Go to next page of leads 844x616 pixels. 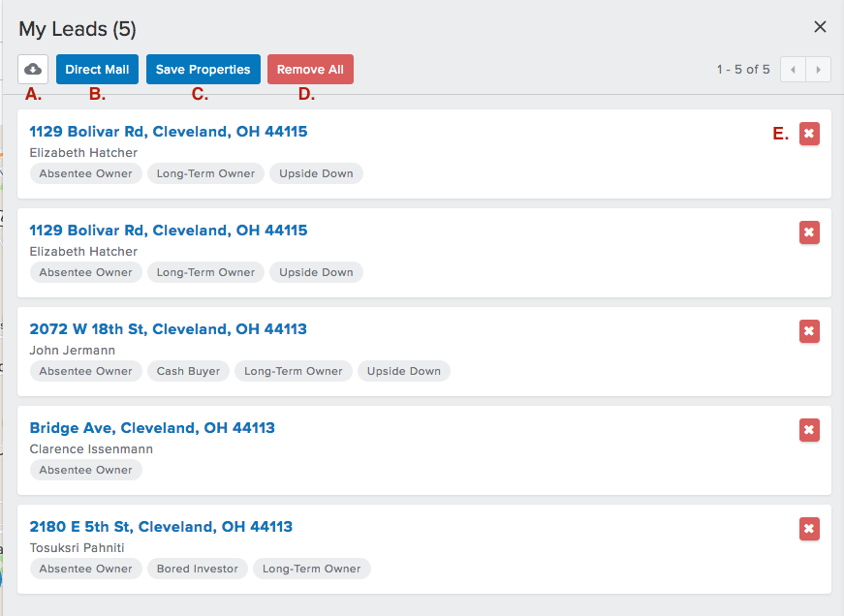pyautogui.click(x=818, y=70)
